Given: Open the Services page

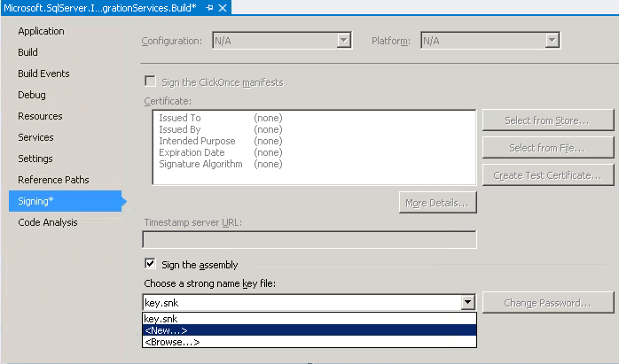Looking at the screenshot, I should point(35,137).
